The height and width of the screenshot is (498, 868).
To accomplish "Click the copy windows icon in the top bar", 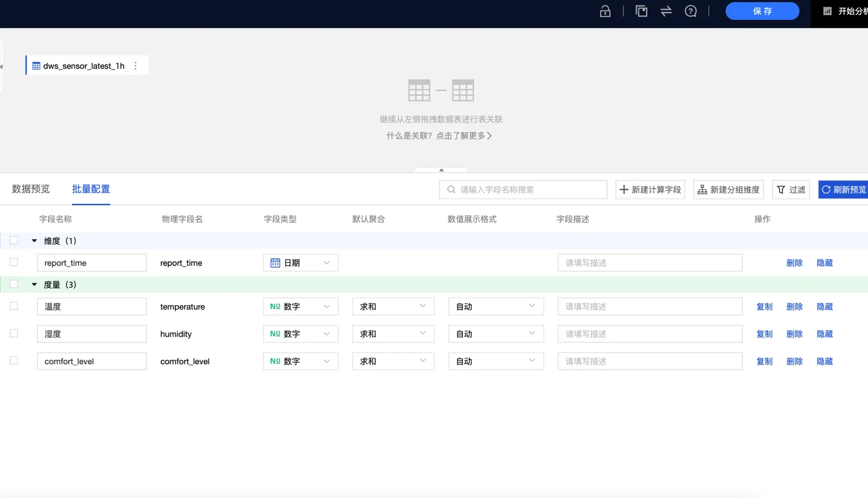I will [642, 11].
